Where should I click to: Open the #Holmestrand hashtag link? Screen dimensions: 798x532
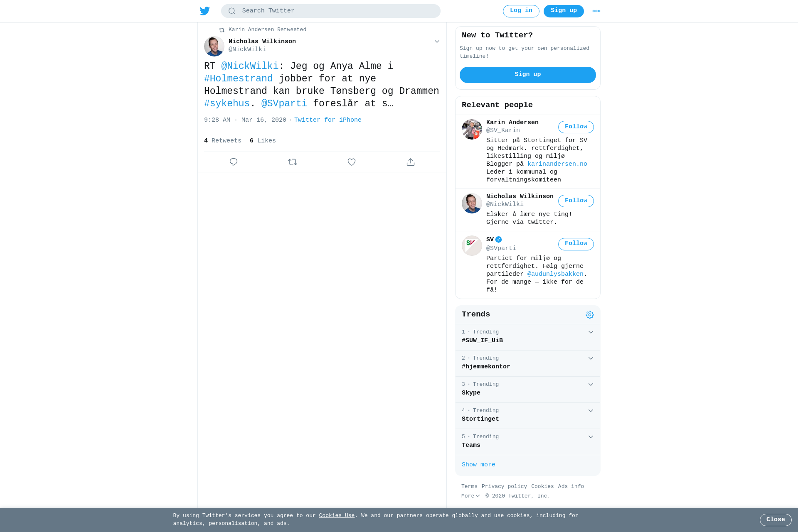coord(239,78)
